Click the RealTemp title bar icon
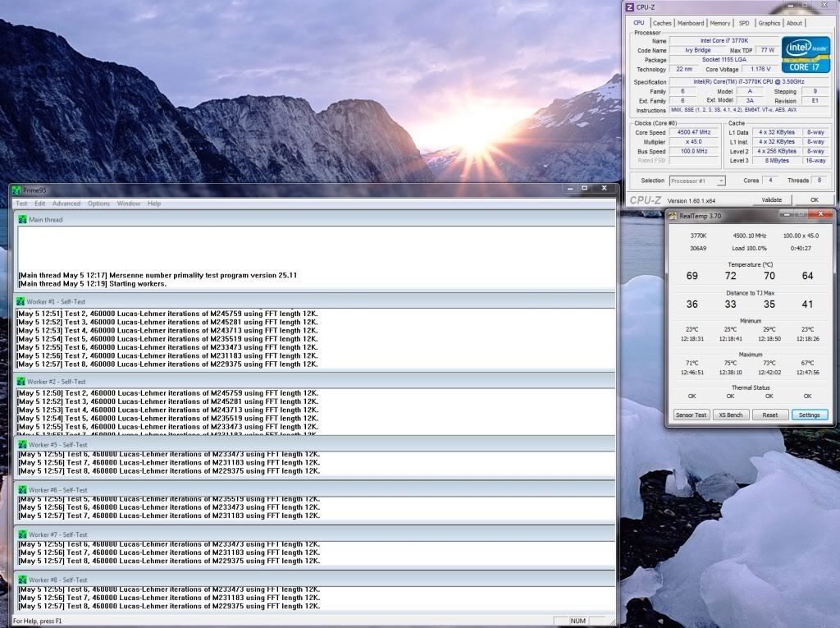The width and height of the screenshot is (840, 628). click(672, 216)
